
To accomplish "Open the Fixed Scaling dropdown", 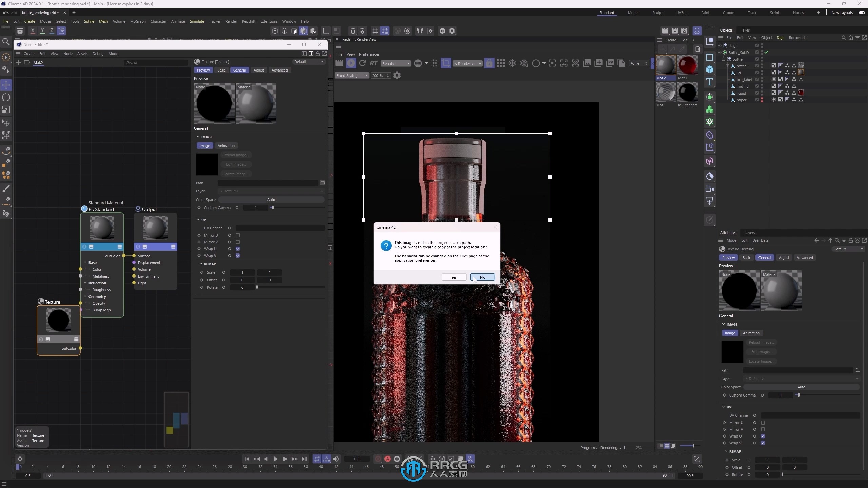I will pos(352,76).
